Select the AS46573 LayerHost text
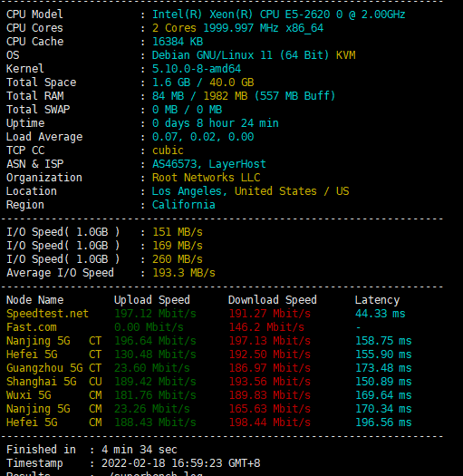Viewport: 463px width, 476px height. [x=209, y=164]
